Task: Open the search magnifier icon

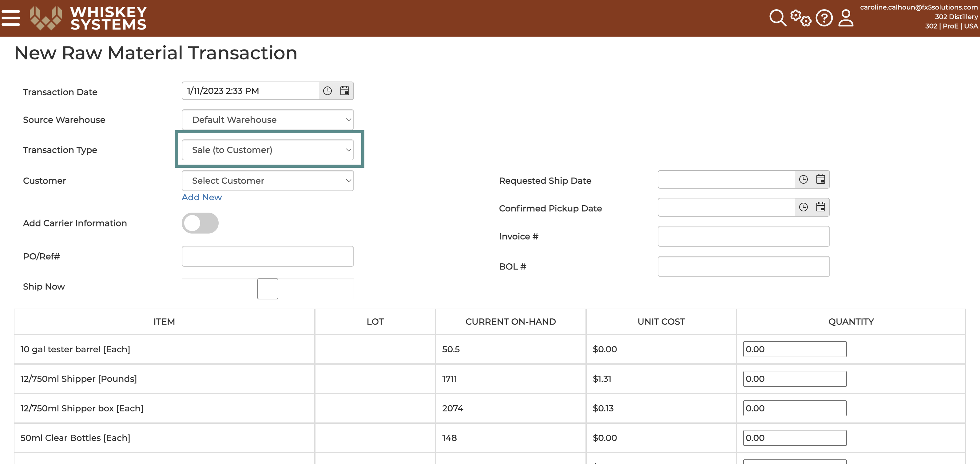Action: [777, 18]
